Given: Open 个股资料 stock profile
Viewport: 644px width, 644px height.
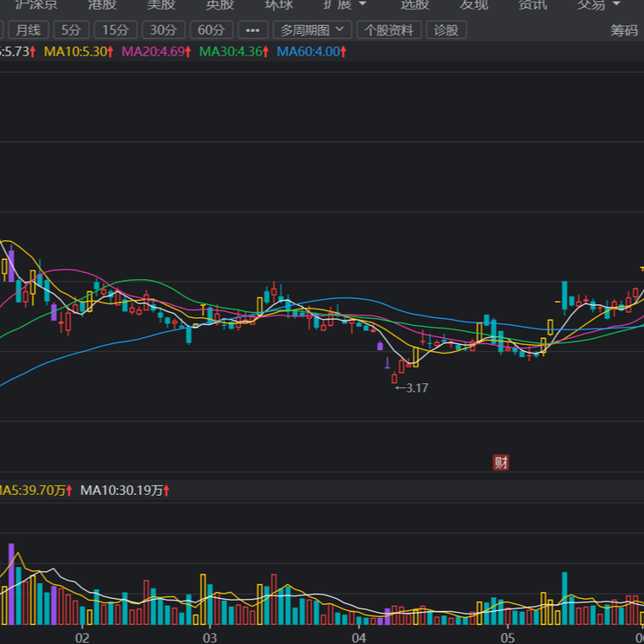Looking at the screenshot, I should 388,30.
